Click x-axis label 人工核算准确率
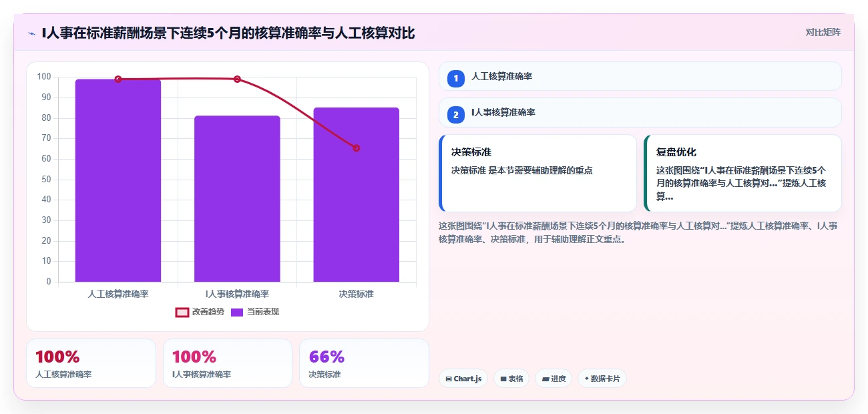 [118, 294]
